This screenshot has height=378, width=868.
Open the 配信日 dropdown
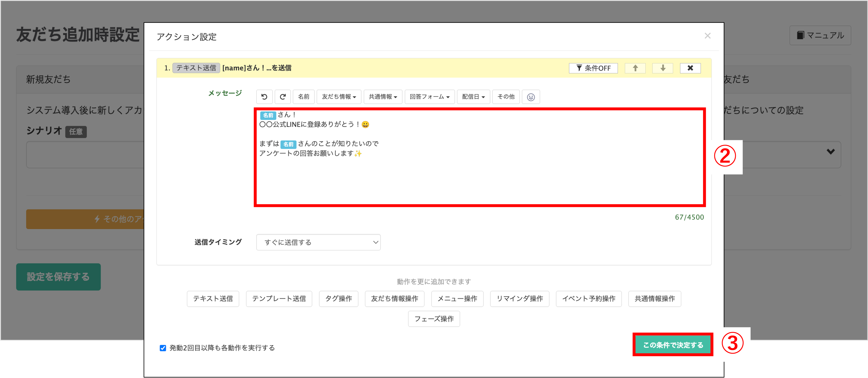coord(473,97)
